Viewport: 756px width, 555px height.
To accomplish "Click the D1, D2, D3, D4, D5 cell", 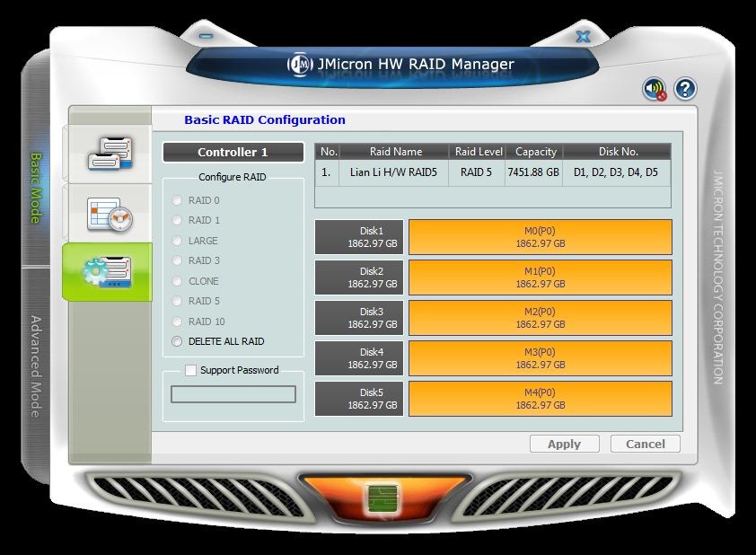I will click(616, 172).
